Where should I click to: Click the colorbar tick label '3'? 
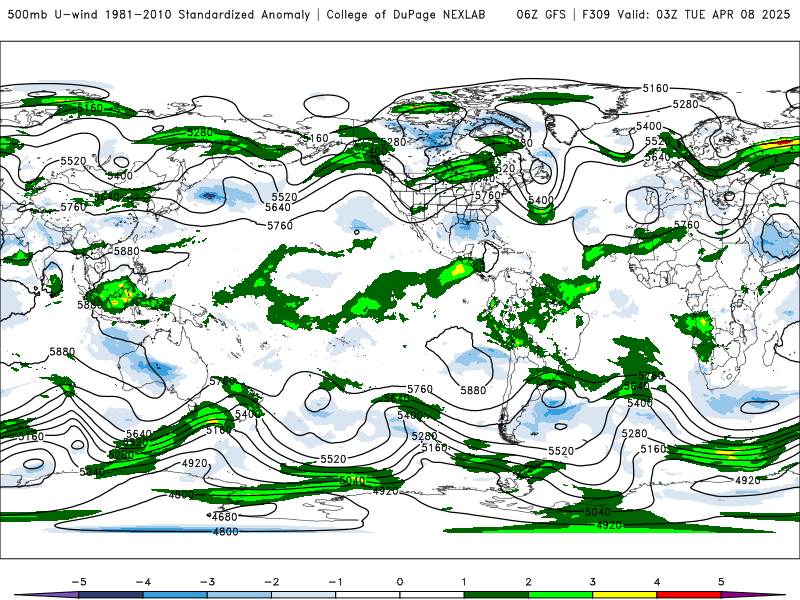(x=592, y=582)
